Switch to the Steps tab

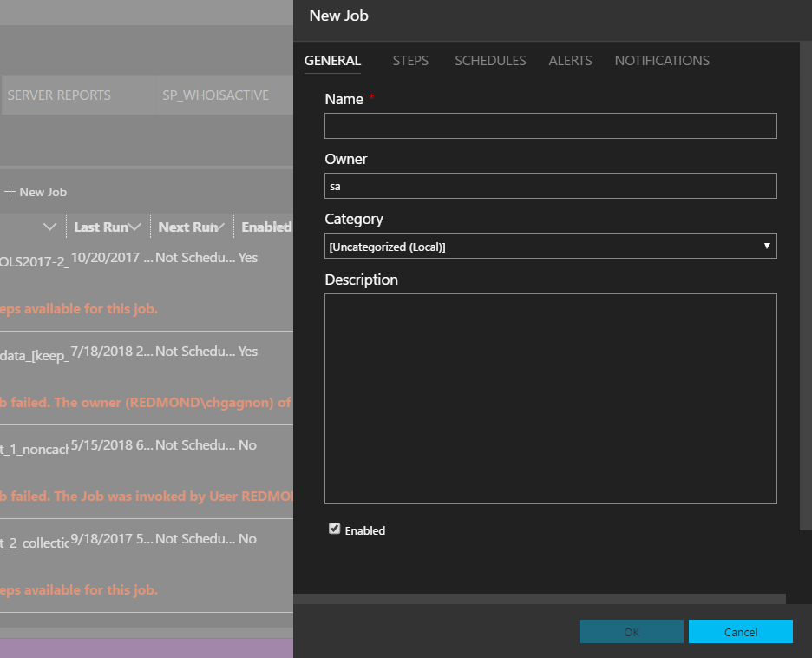pyautogui.click(x=410, y=61)
